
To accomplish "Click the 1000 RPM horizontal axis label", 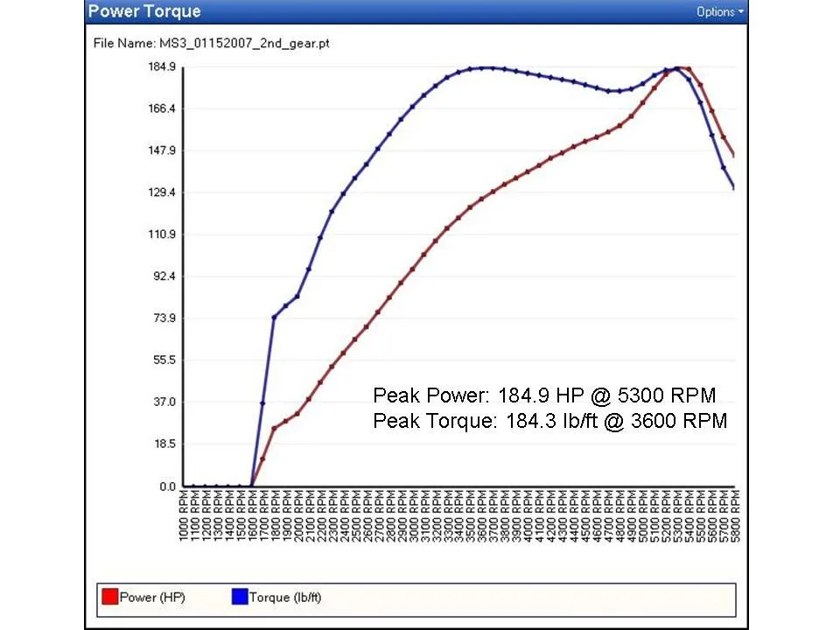I will pyautogui.click(x=183, y=521).
